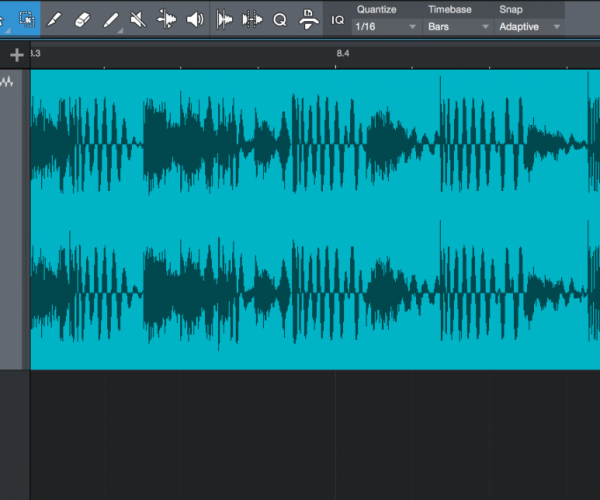Click the track waveform icon on left

tap(7, 82)
